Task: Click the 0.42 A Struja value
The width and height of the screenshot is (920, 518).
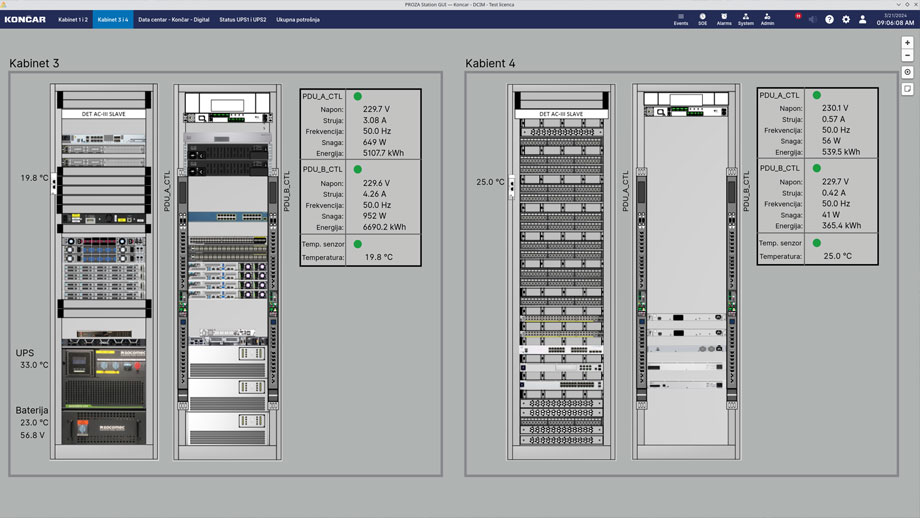Action: pyautogui.click(x=834, y=193)
